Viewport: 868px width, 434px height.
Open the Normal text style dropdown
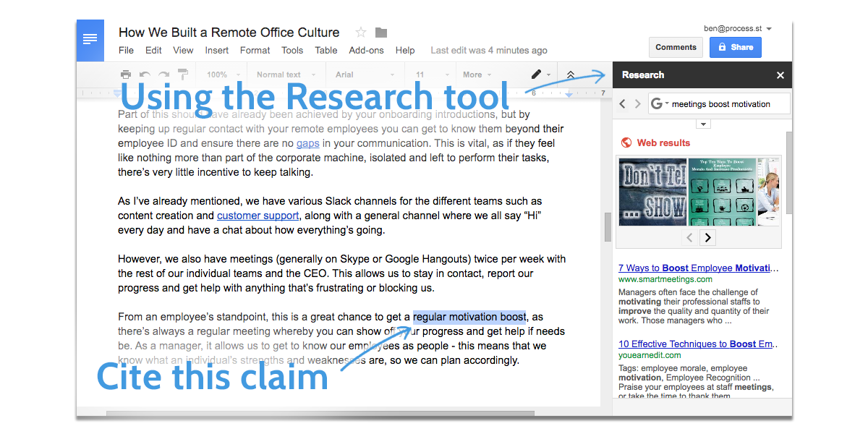coord(284,75)
